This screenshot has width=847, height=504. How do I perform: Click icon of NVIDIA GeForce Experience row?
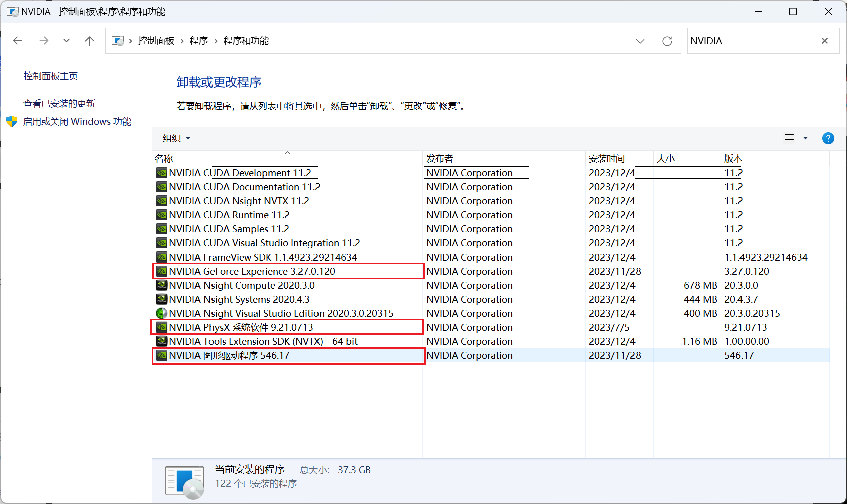162,272
